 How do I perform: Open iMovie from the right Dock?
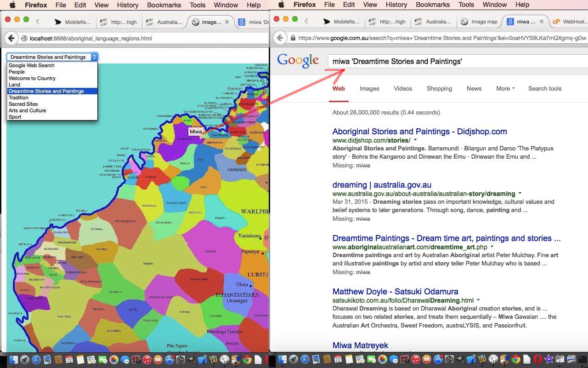click(x=549, y=359)
